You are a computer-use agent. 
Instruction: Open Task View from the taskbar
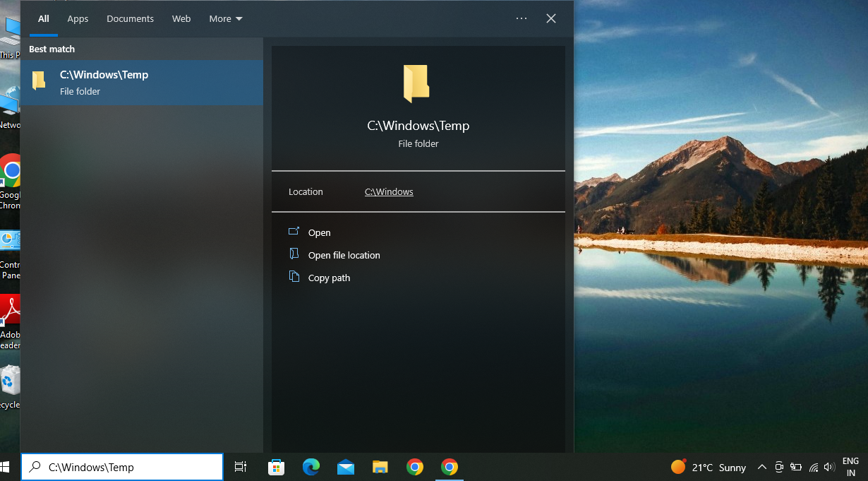[241, 467]
